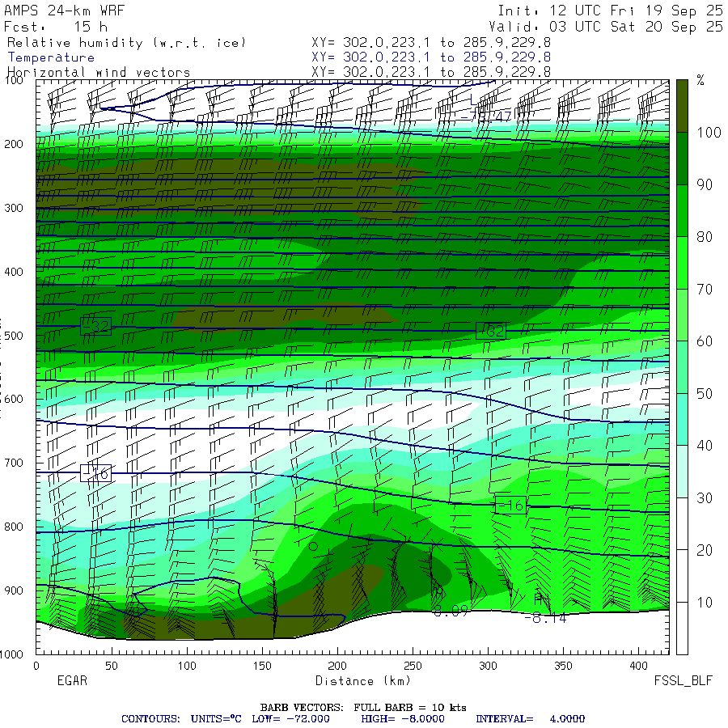Click the AMPS 24-km WRF title

point(64,11)
